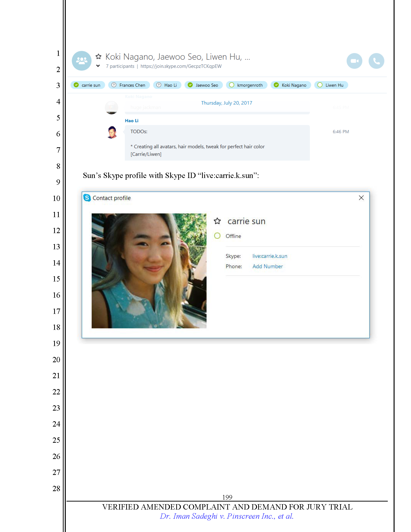Select the Jaewoo Seo participant chip

203,85
